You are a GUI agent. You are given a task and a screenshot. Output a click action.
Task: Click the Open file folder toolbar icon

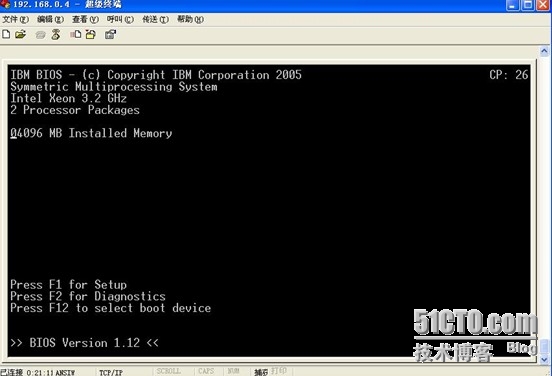[20, 34]
